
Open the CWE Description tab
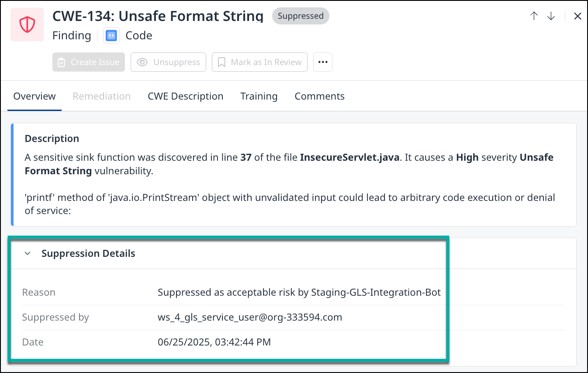[x=185, y=96]
